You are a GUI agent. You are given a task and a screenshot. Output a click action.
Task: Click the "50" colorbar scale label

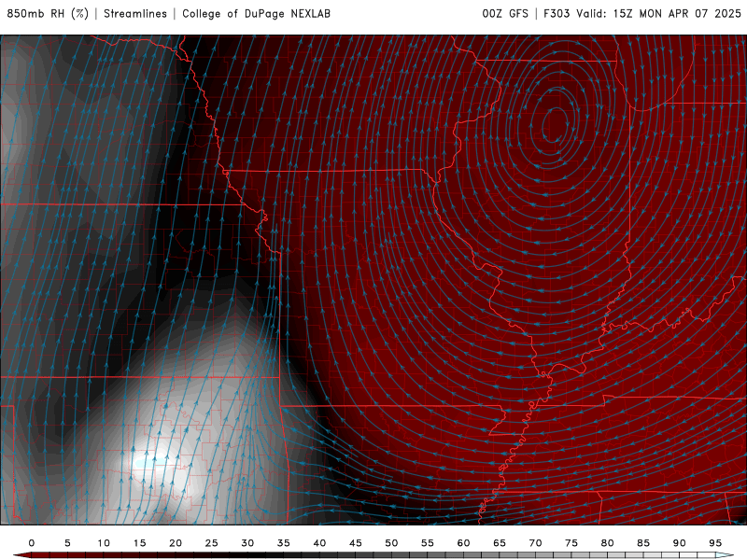(x=391, y=543)
